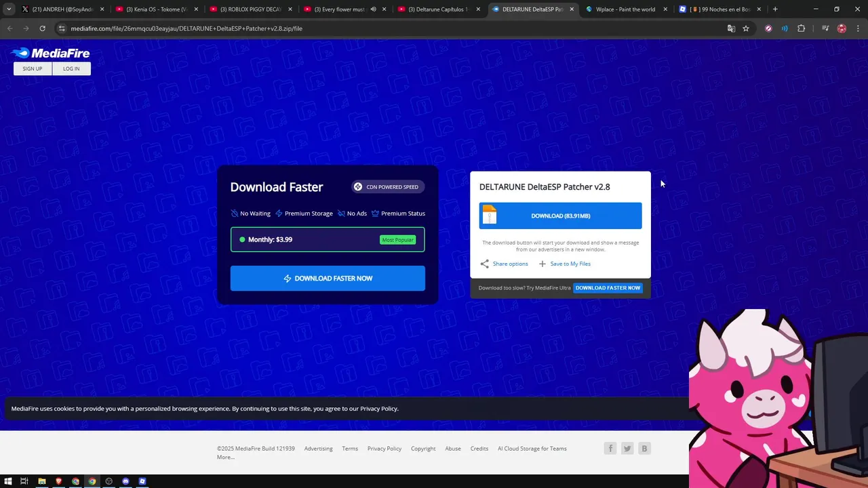Open the Advertising footer link

tap(318, 449)
